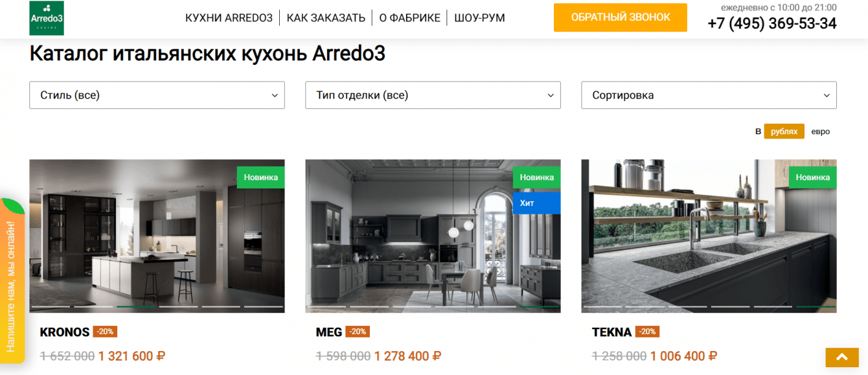Click the ОБРАТНЫЙ ЗВОНОК button

[620, 17]
